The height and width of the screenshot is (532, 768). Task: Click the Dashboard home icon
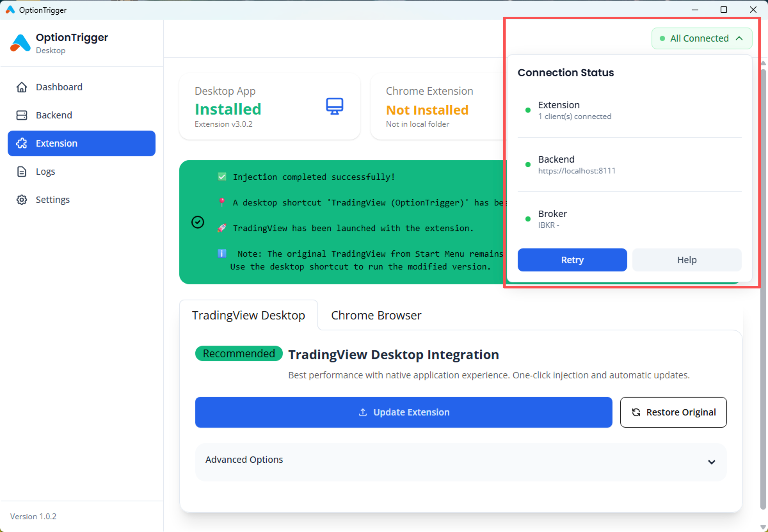coord(22,87)
